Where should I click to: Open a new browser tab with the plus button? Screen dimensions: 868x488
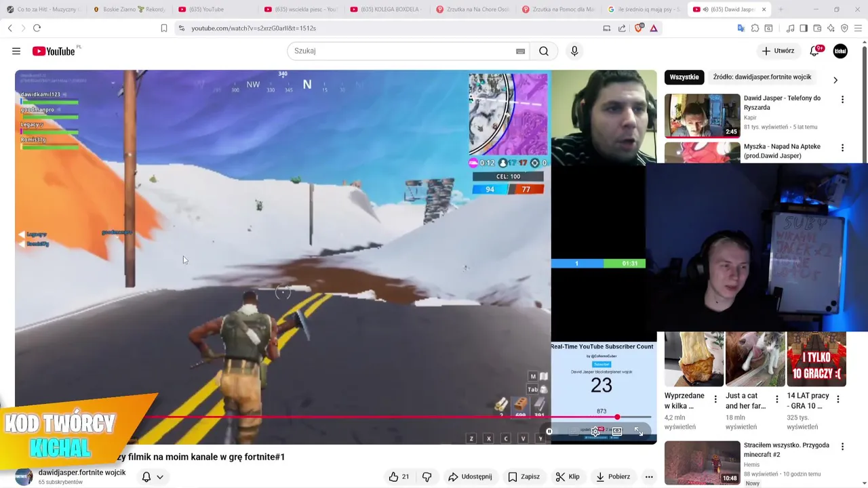(781, 9)
